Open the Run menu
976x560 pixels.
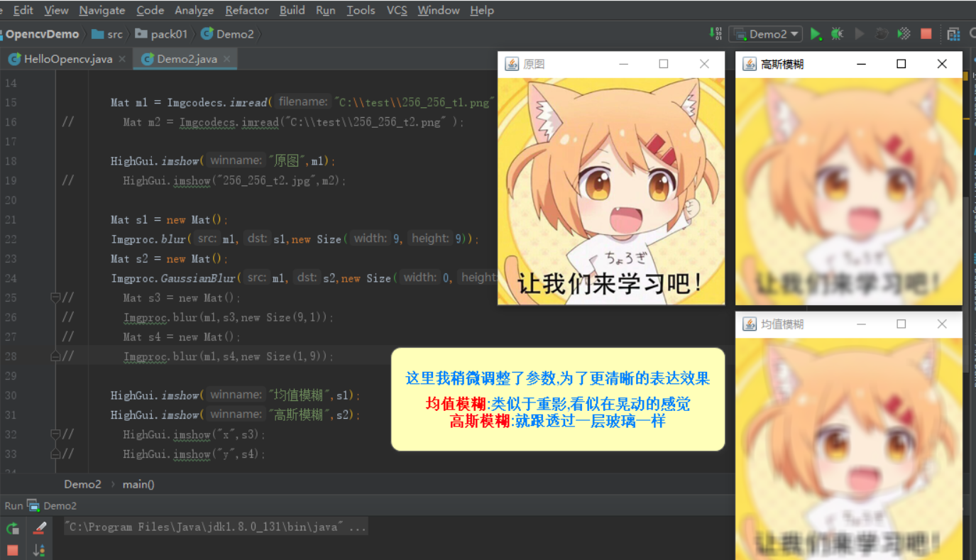coord(326,10)
